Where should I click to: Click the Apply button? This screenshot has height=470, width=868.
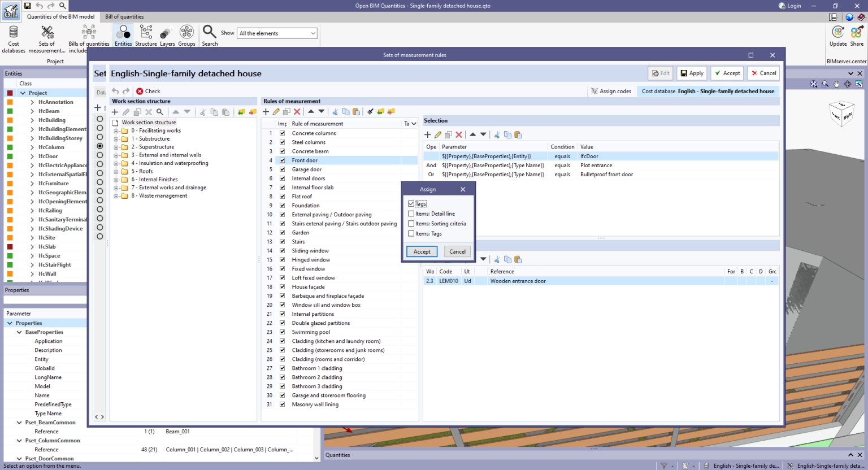click(x=692, y=73)
